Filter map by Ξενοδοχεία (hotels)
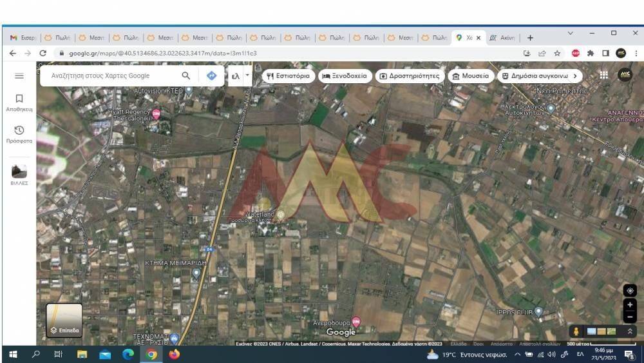 coord(345,75)
